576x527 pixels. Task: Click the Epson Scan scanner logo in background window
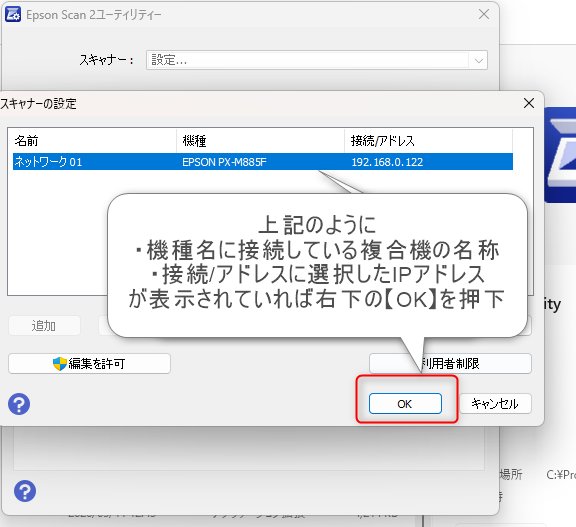(560, 155)
